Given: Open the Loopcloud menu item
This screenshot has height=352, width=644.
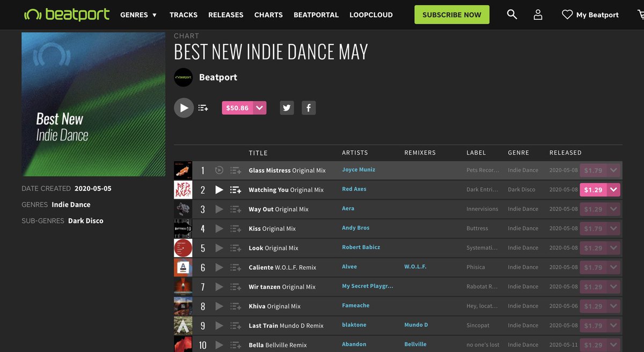Looking at the screenshot, I should click(371, 14).
